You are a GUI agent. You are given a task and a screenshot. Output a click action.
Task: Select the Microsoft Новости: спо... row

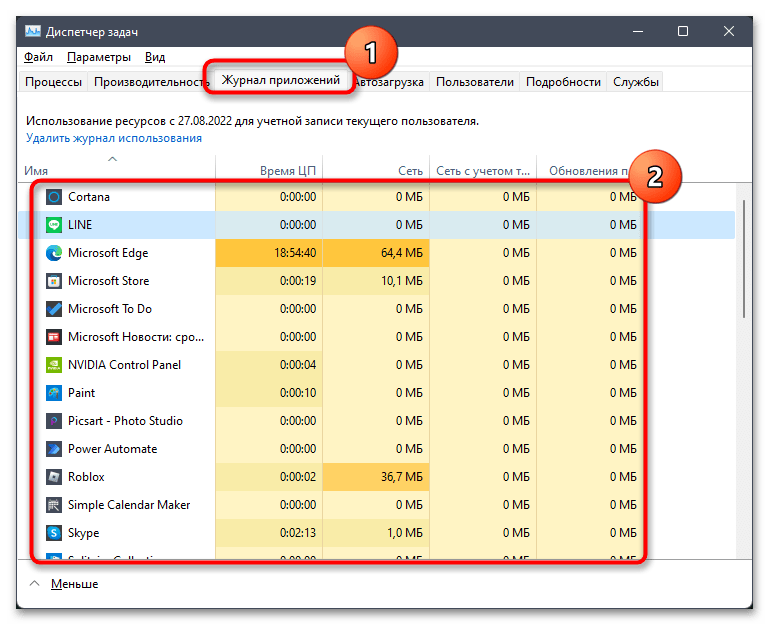(136, 337)
